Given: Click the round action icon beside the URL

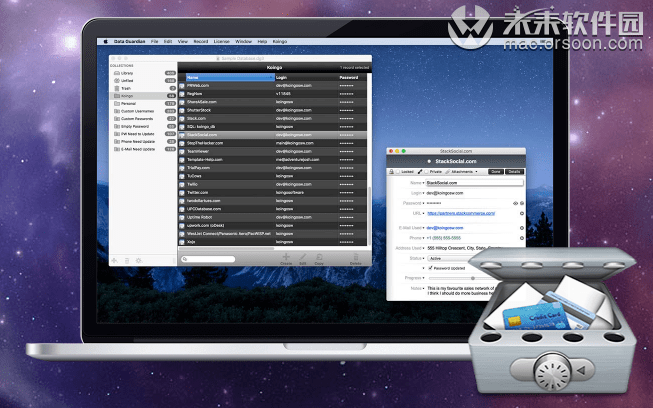Looking at the screenshot, I should [x=522, y=214].
